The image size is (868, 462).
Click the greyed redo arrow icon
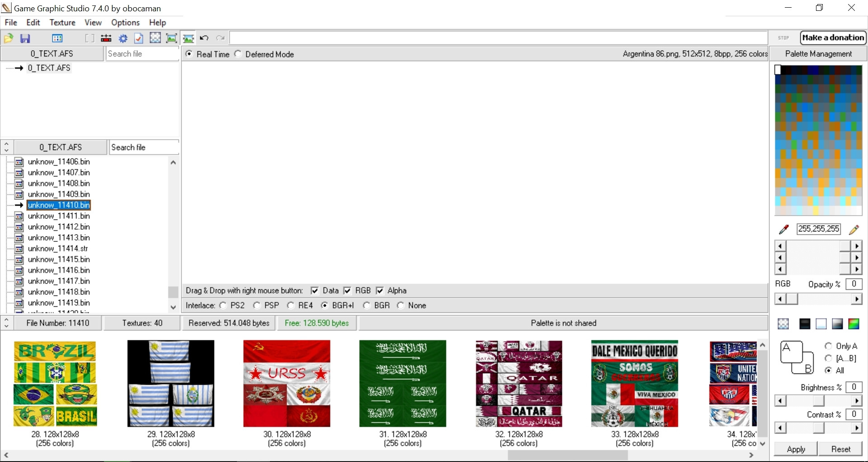(x=221, y=38)
